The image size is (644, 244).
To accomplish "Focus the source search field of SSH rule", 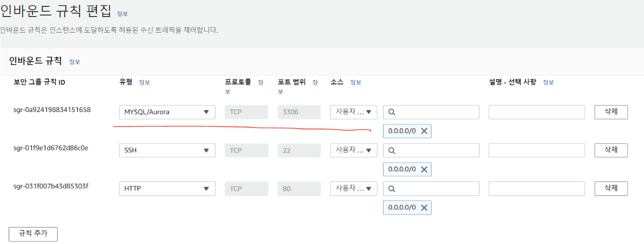I will click(x=431, y=150).
